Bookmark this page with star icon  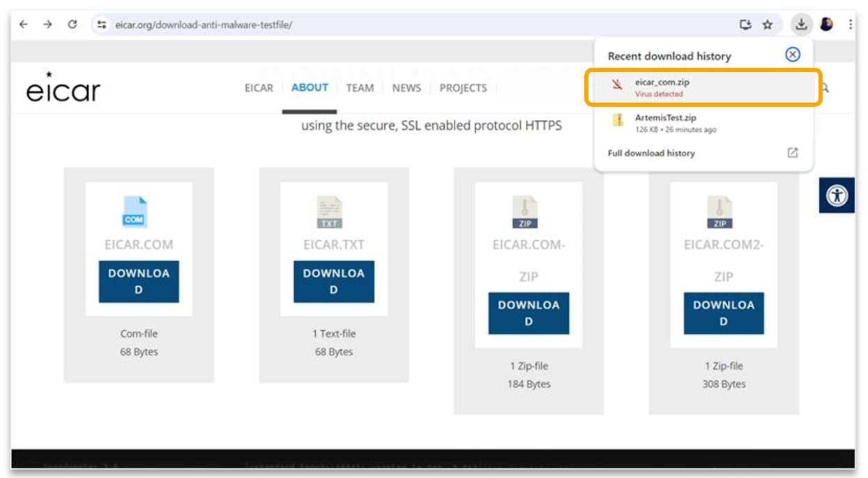tap(768, 25)
